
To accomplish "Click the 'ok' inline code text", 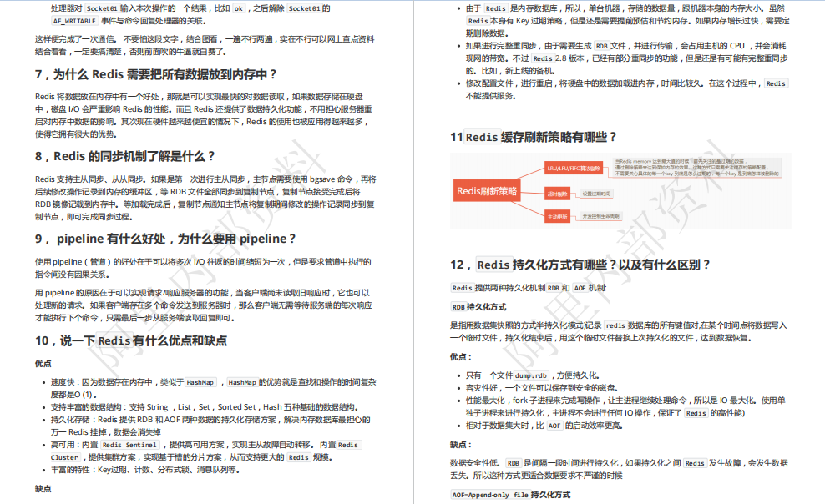I will (x=239, y=8).
